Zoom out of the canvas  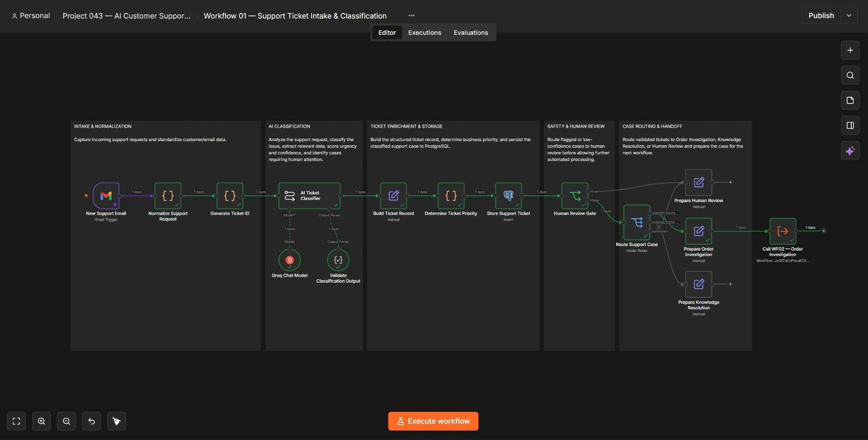coord(66,421)
